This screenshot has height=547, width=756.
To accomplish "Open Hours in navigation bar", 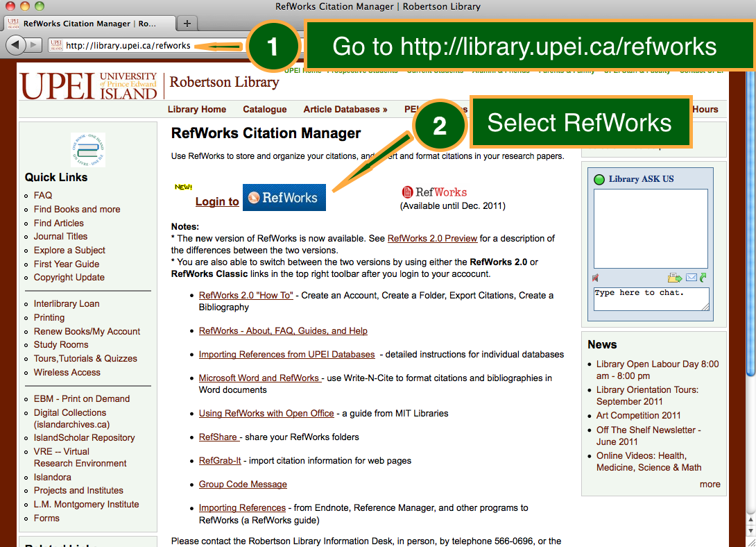I will pos(705,110).
